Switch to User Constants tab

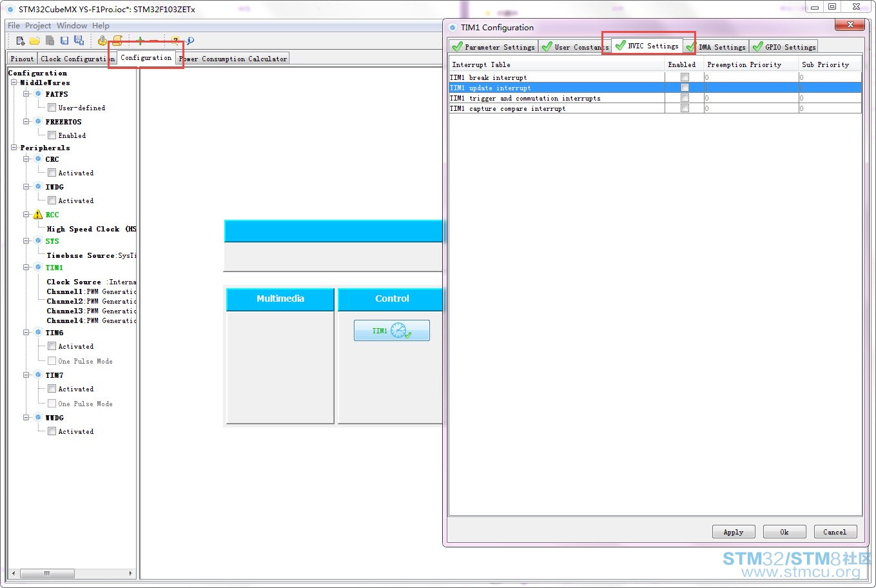pos(575,47)
